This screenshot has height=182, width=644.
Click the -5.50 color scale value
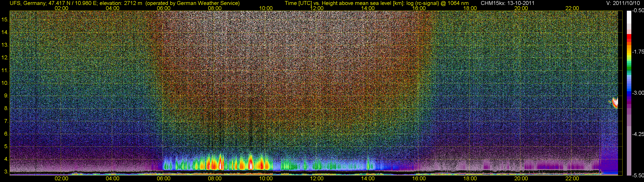[x=638, y=175]
